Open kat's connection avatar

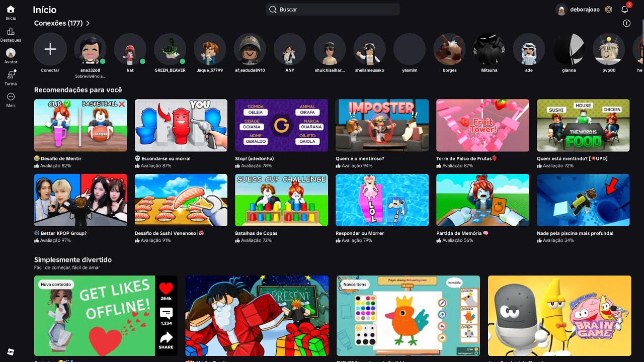click(x=130, y=49)
